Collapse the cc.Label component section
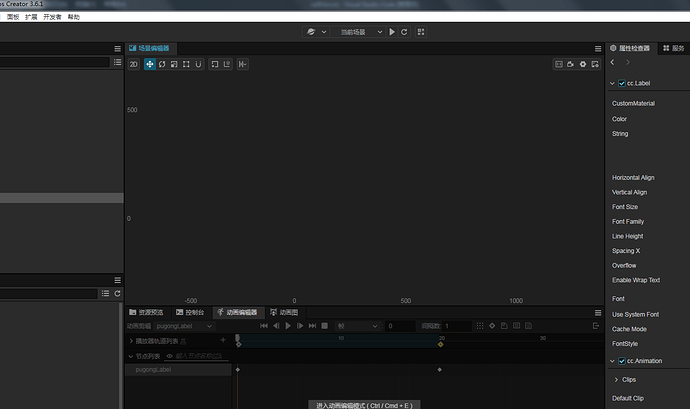This screenshot has height=409, width=690. 612,83
